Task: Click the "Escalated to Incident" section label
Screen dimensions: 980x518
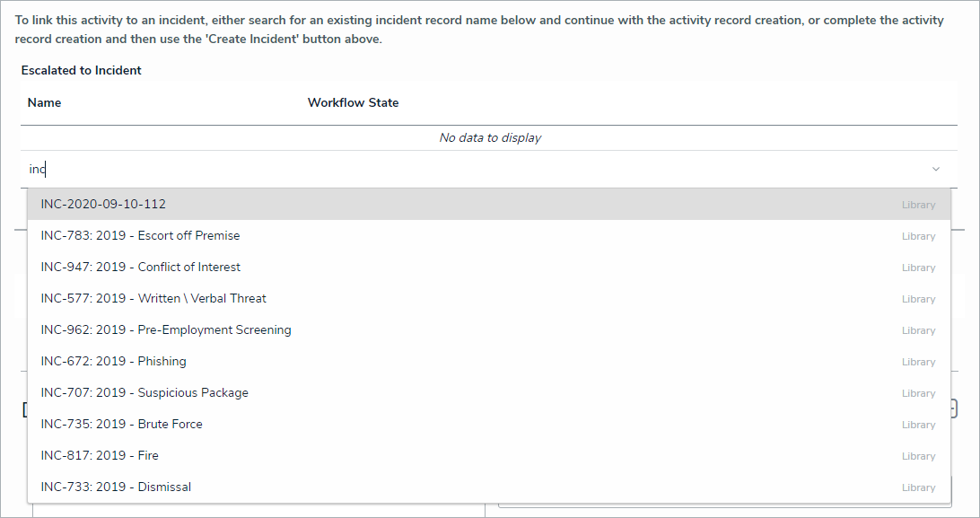Action: 82,71
